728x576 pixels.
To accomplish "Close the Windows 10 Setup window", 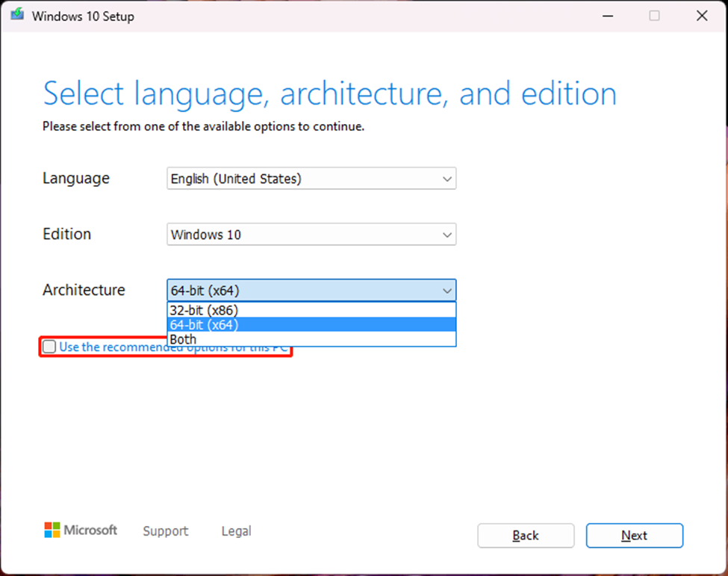I will coord(702,16).
